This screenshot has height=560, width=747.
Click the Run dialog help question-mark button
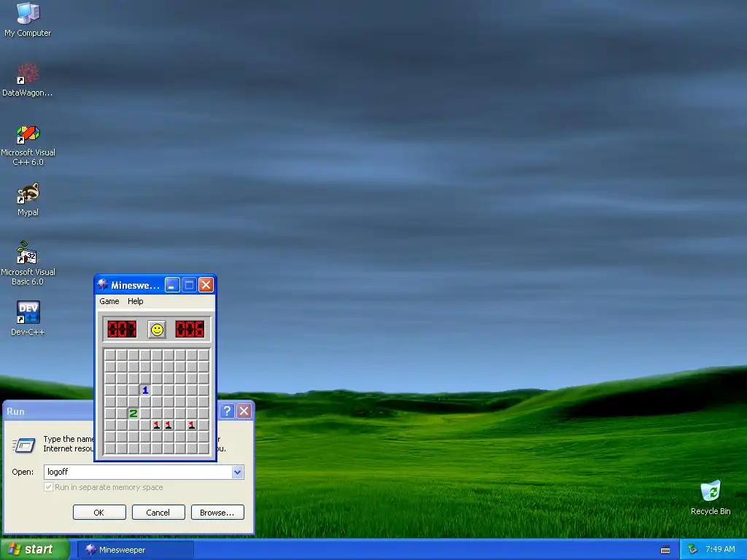coord(228,411)
